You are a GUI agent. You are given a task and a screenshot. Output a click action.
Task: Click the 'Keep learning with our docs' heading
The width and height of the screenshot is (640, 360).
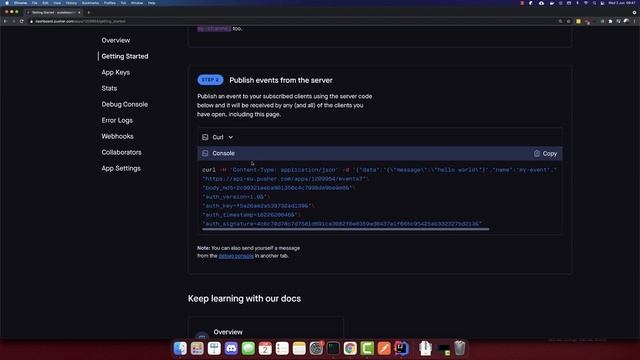pos(244,298)
